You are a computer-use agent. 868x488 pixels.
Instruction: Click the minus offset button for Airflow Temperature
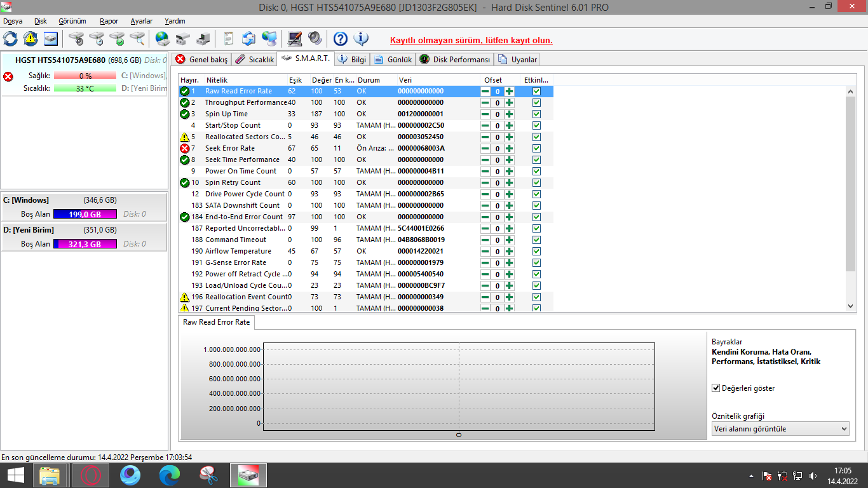[x=485, y=252]
